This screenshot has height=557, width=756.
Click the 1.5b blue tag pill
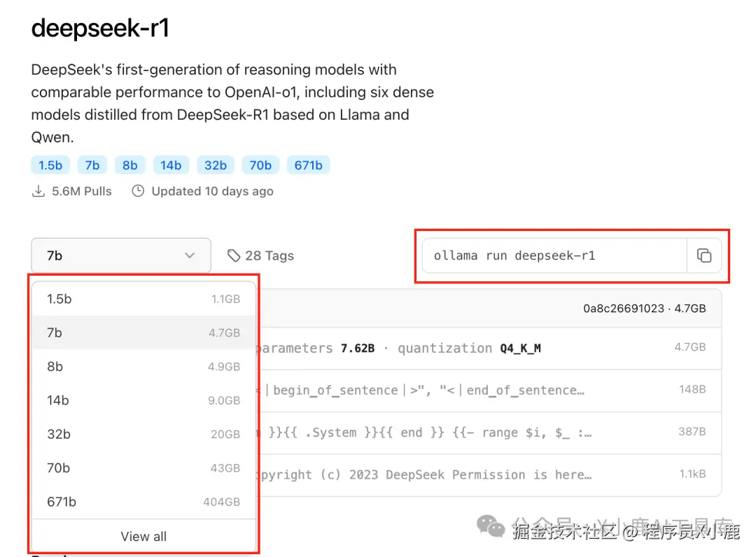[x=50, y=165]
